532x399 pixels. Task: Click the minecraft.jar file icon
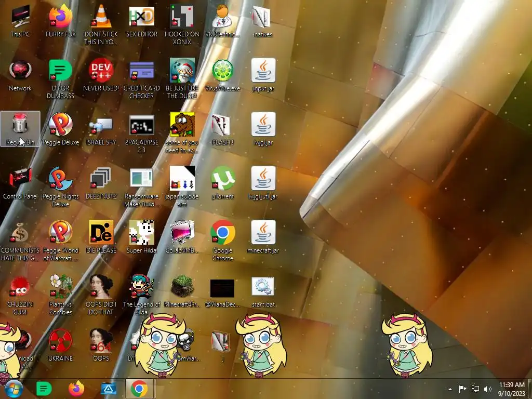[263, 237]
